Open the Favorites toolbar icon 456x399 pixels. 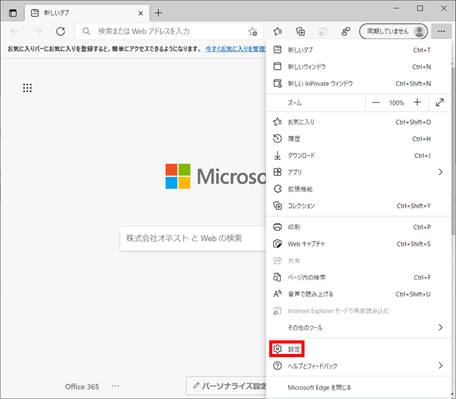point(277,31)
